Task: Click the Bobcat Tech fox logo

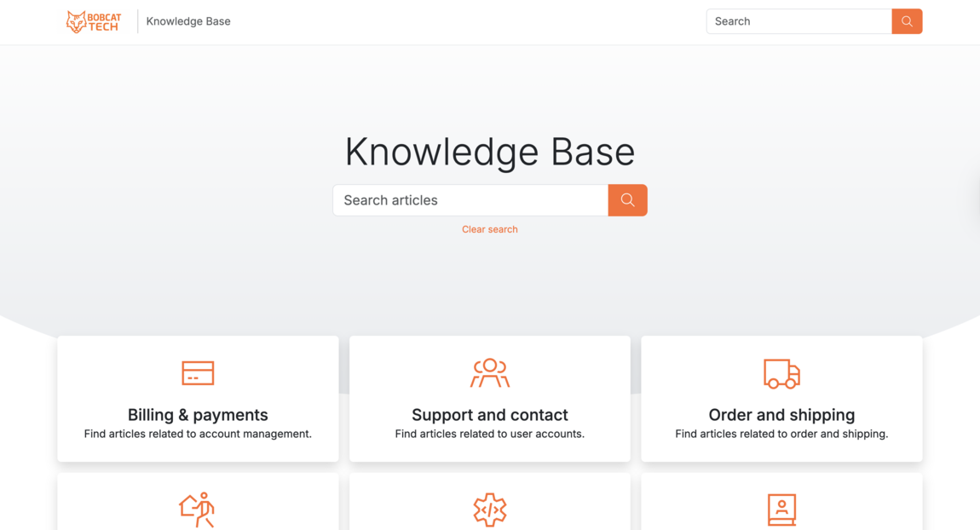Action: point(93,21)
